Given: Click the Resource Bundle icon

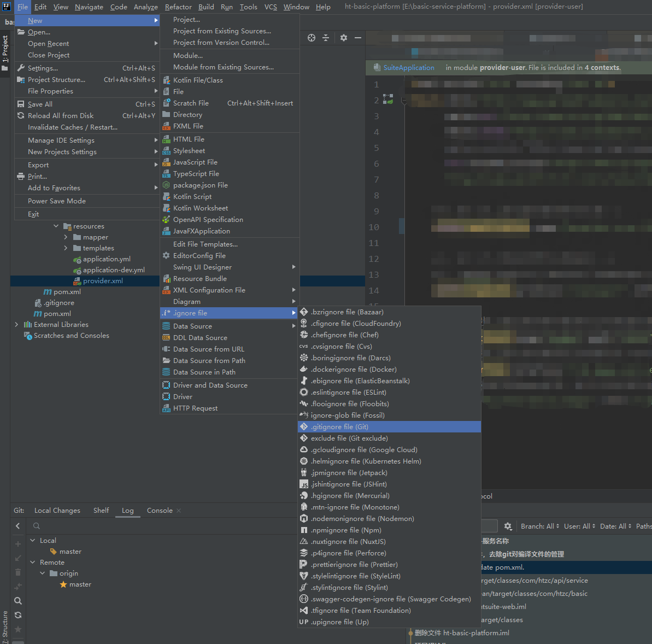Looking at the screenshot, I should click(166, 278).
